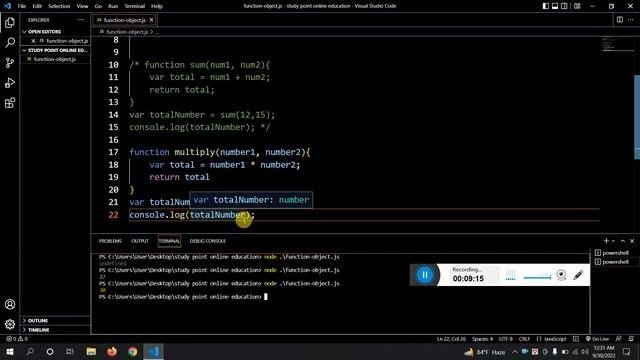Open the Terminal menu

pos(135,6)
